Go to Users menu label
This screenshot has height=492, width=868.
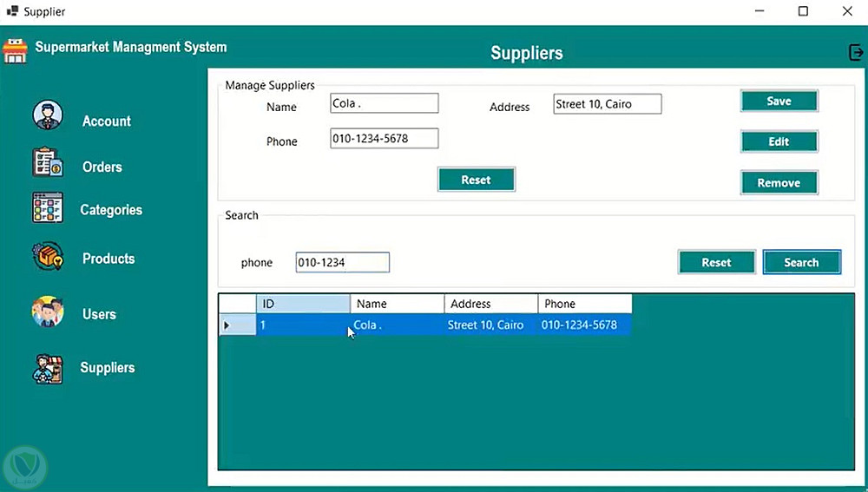click(99, 314)
